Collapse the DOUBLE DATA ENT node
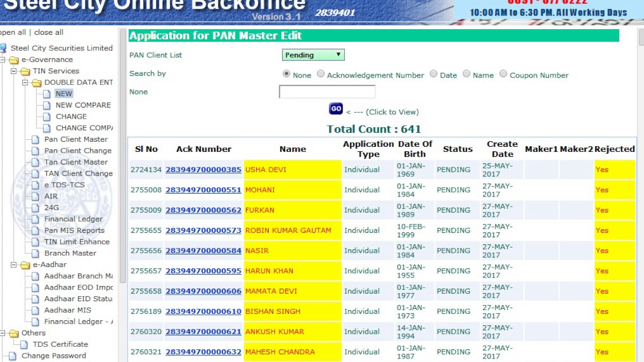Viewport: 644px width, 362px height. 25,82
